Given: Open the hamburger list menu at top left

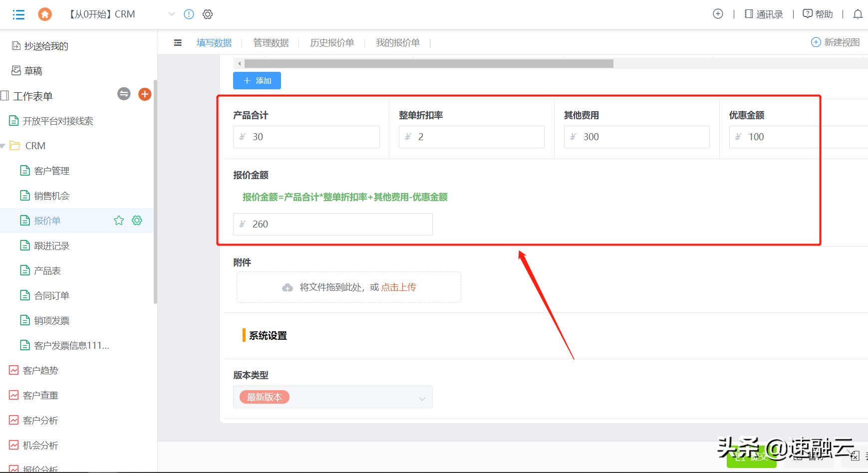Looking at the screenshot, I should click(x=18, y=14).
